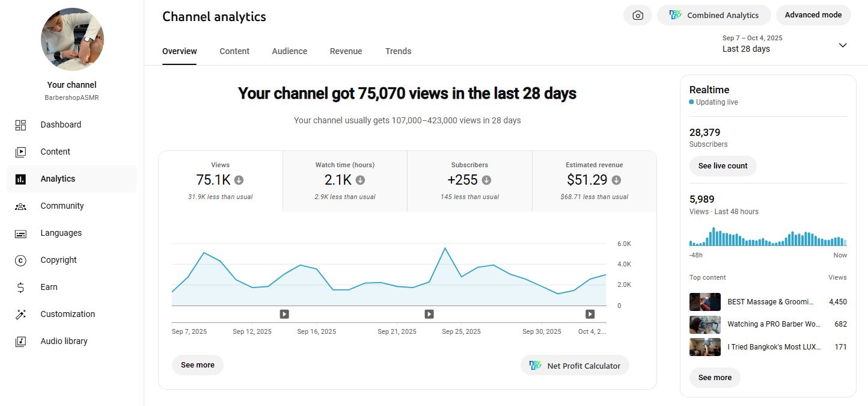Open the Revenue tab
Viewport: 868px width, 406px height.
click(346, 51)
